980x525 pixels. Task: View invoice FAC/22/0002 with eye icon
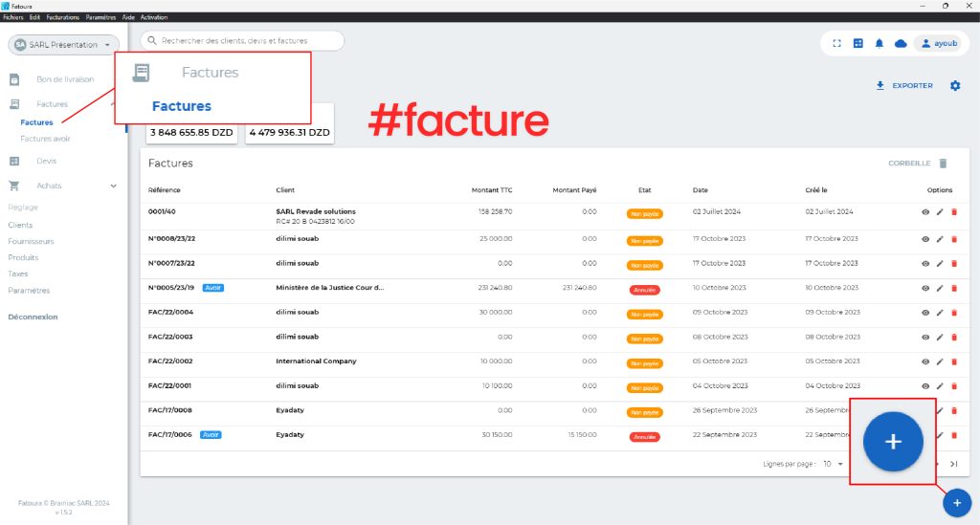925,361
